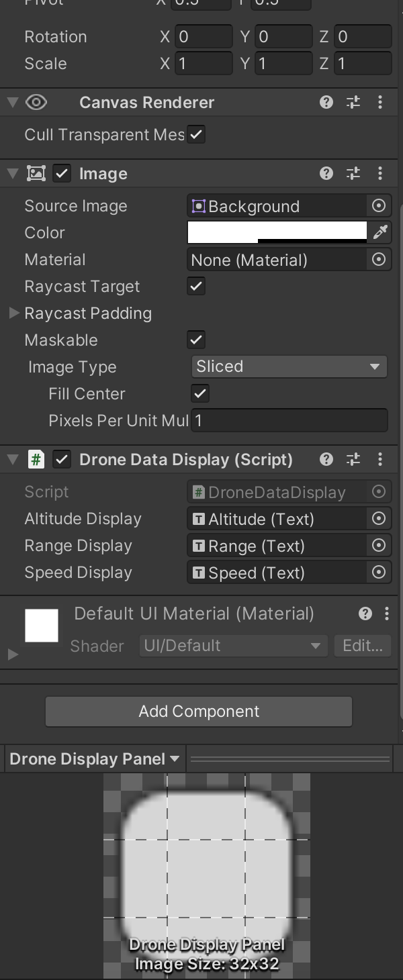Open Drone Data Display more options menu
Viewport: 403px width, 980px height.
[x=380, y=459]
